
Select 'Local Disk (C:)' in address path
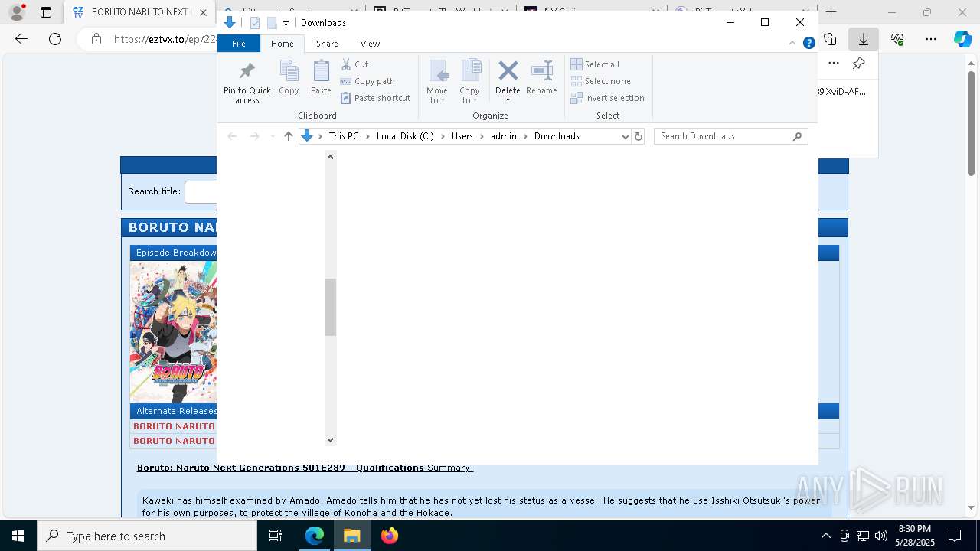[405, 136]
